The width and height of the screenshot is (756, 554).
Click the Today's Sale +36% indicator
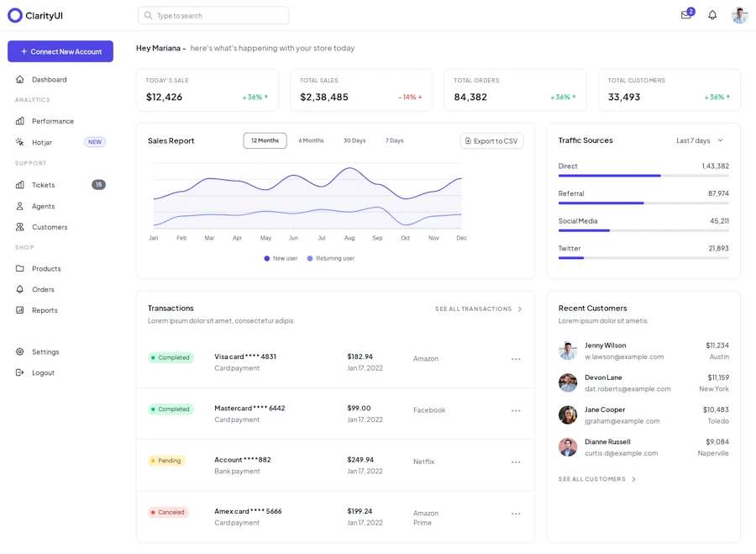[255, 97]
